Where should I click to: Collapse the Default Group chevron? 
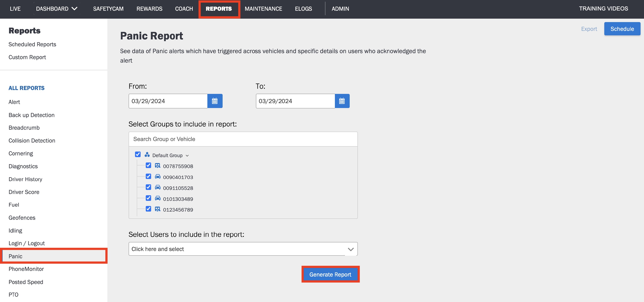pos(187,156)
